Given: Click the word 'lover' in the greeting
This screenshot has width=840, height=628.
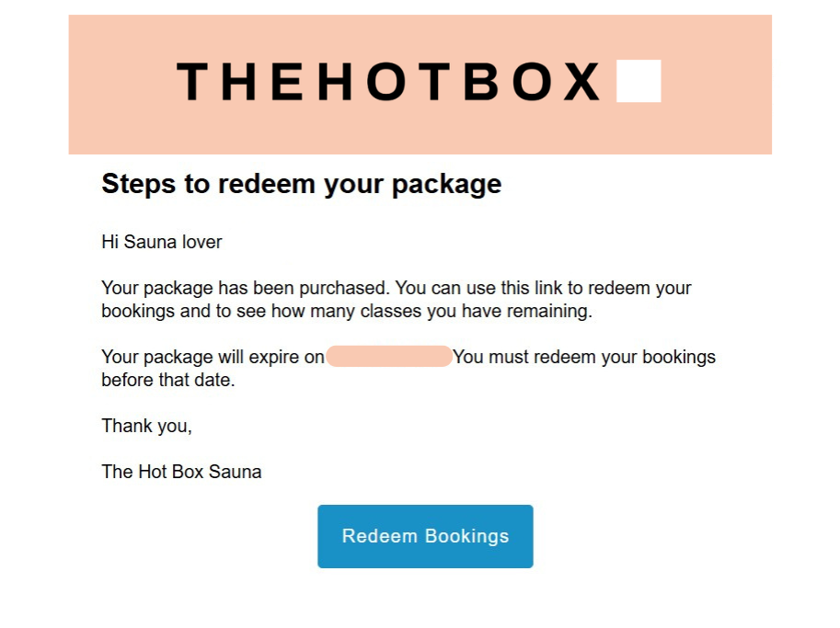Looking at the screenshot, I should coord(201,243).
